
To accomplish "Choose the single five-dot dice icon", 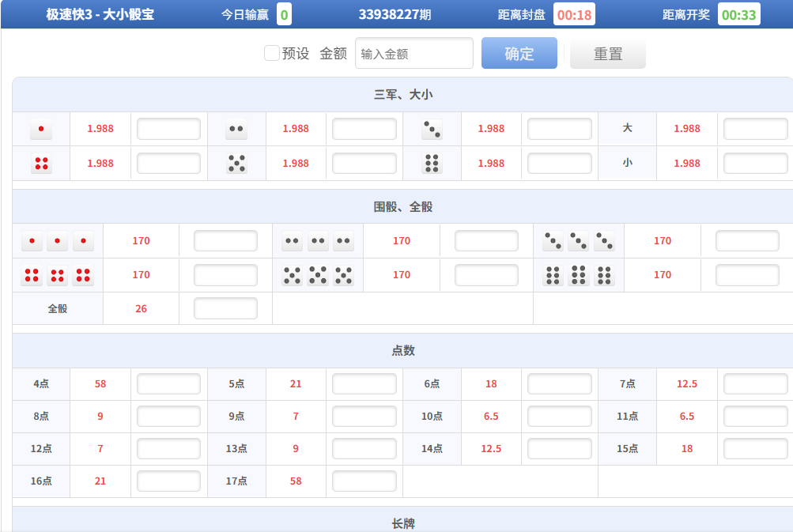I will [236, 164].
